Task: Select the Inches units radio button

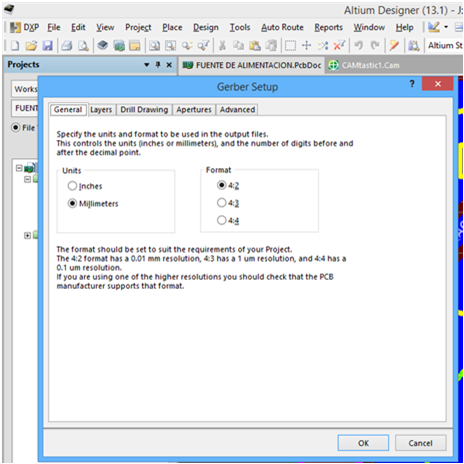Action: point(72,186)
